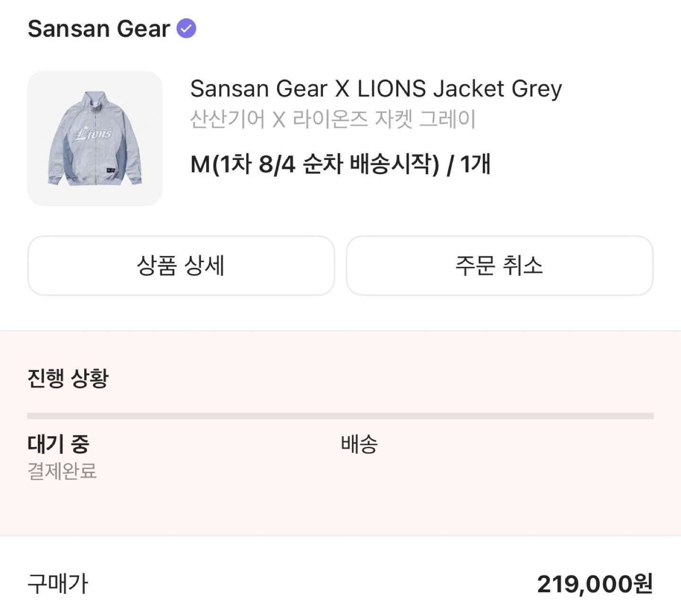Tap the purple verified badge icon
The image size is (681, 616).
coord(186,28)
